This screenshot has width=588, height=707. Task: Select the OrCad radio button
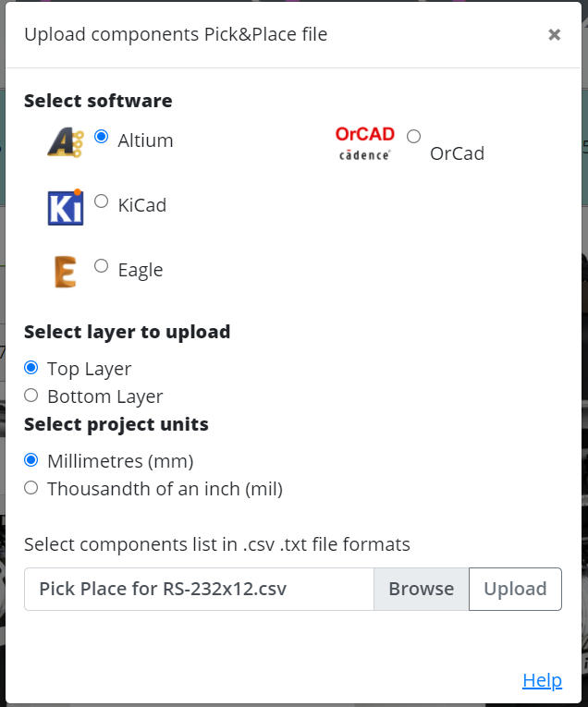point(413,136)
